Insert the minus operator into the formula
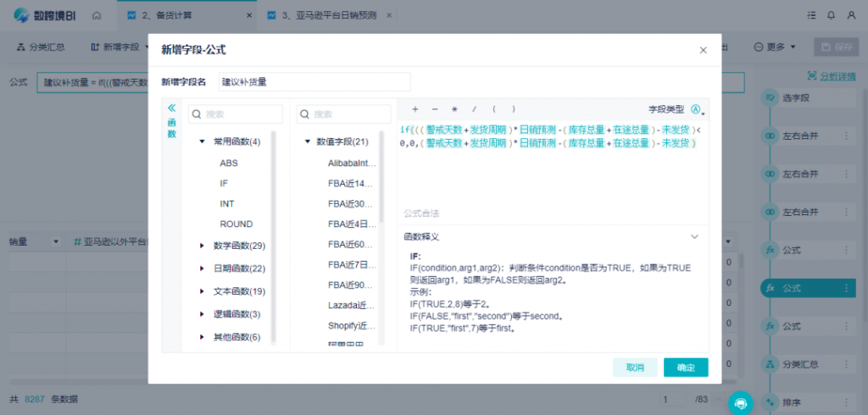 coord(435,109)
